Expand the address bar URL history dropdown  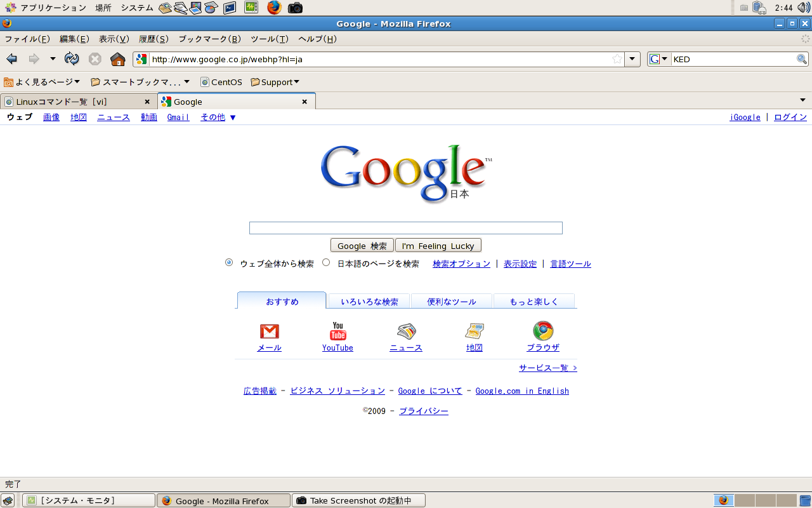[x=632, y=59]
